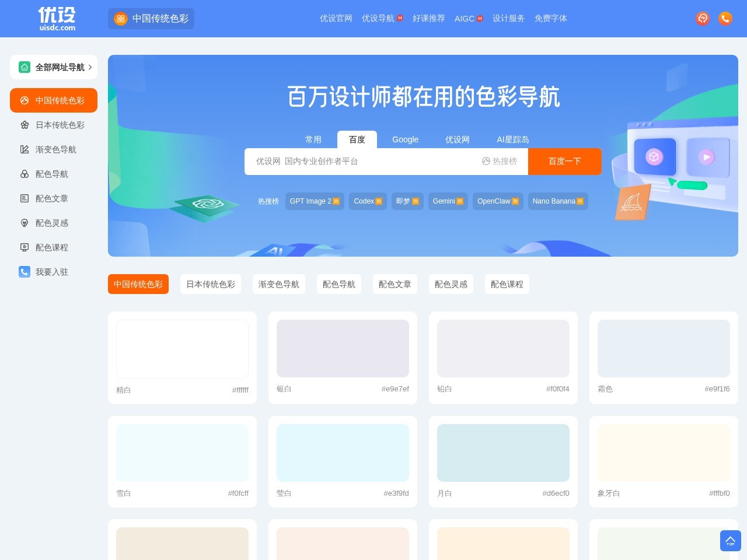Click the GPT Image 2 hot search tag
The height and width of the screenshot is (560, 747).
click(315, 201)
